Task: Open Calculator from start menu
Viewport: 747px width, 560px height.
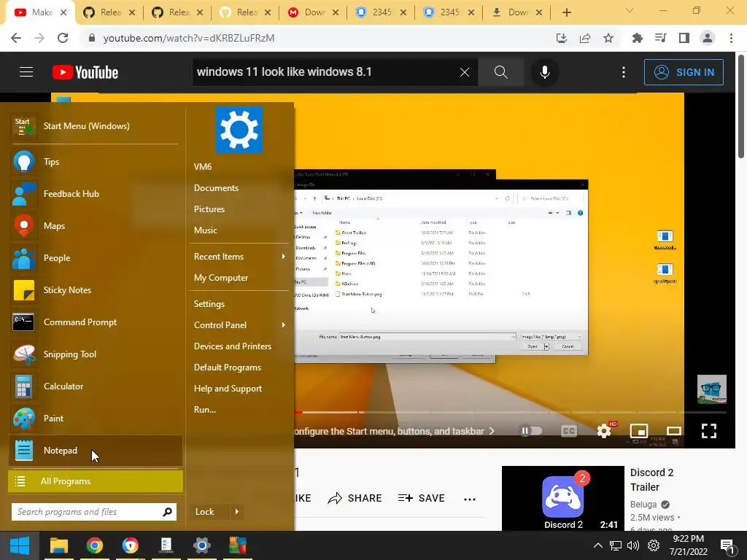Action: point(95,386)
